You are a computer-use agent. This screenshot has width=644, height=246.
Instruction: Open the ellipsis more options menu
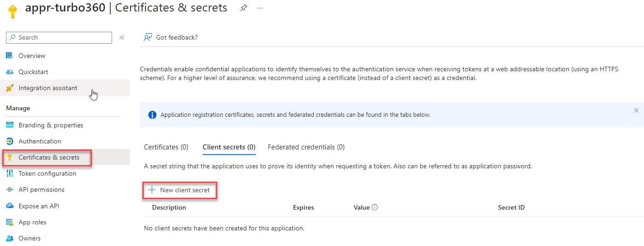click(260, 8)
